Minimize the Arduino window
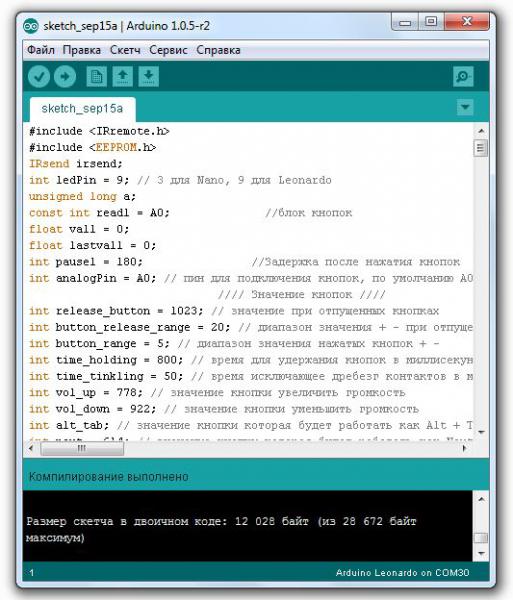 [x=405, y=22]
